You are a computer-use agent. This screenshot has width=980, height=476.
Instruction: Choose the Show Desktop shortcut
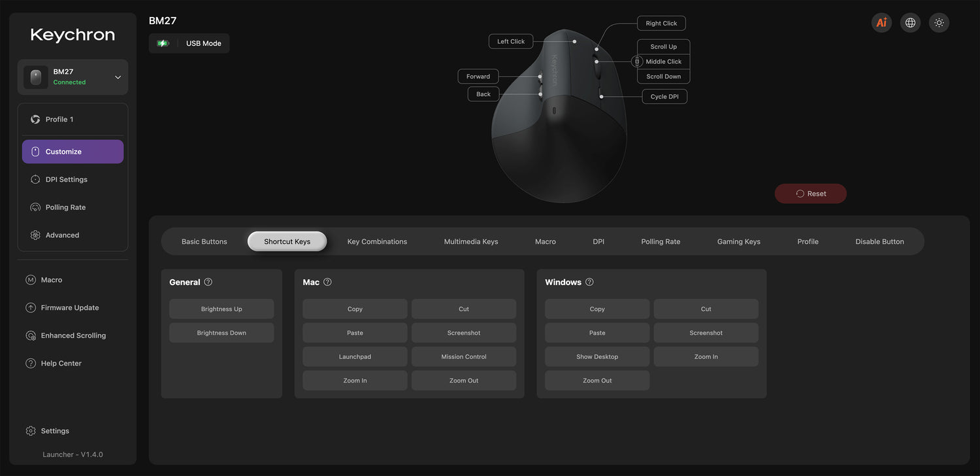point(597,357)
